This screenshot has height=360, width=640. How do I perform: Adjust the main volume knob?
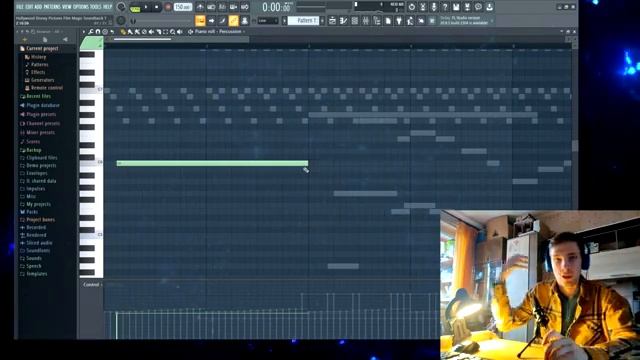[x=121, y=7]
